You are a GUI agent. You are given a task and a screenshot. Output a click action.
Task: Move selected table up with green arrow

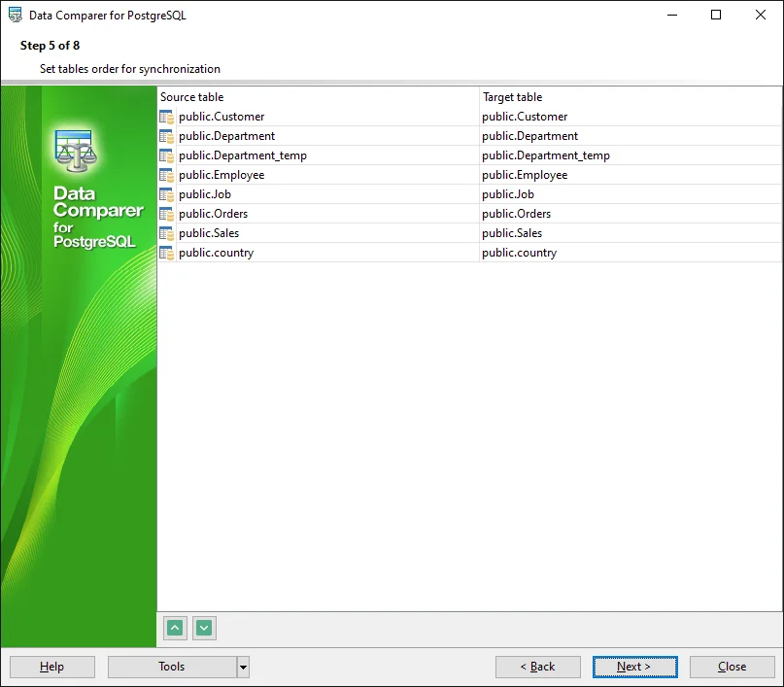point(175,628)
